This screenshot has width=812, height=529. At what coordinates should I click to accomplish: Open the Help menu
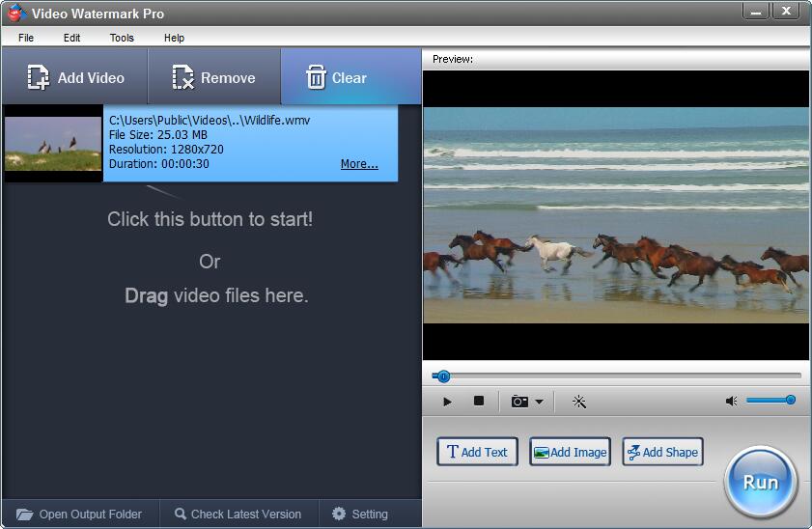point(174,38)
